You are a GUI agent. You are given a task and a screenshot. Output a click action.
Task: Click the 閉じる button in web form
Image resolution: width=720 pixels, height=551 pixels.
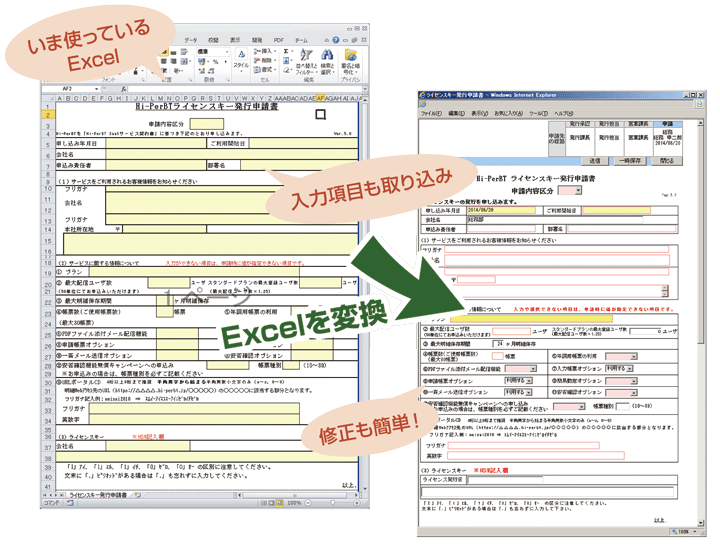click(x=667, y=161)
